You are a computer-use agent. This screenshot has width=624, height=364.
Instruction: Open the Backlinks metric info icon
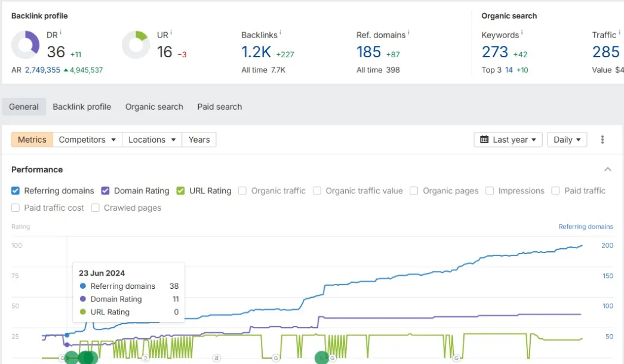280,33
